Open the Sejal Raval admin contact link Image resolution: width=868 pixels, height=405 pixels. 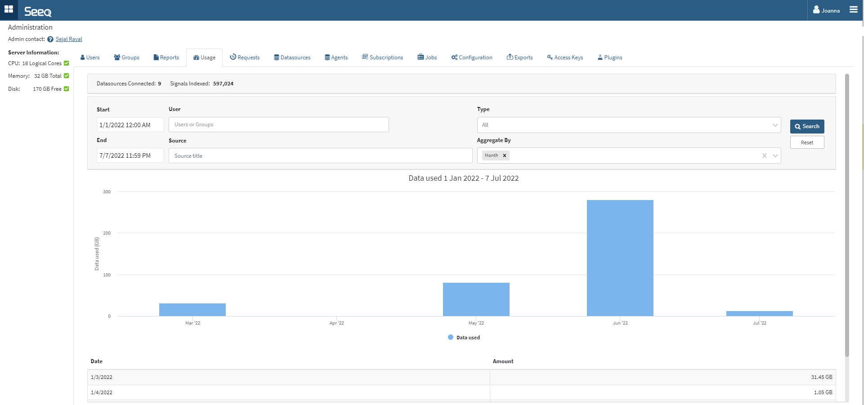(x=69, y=39)
